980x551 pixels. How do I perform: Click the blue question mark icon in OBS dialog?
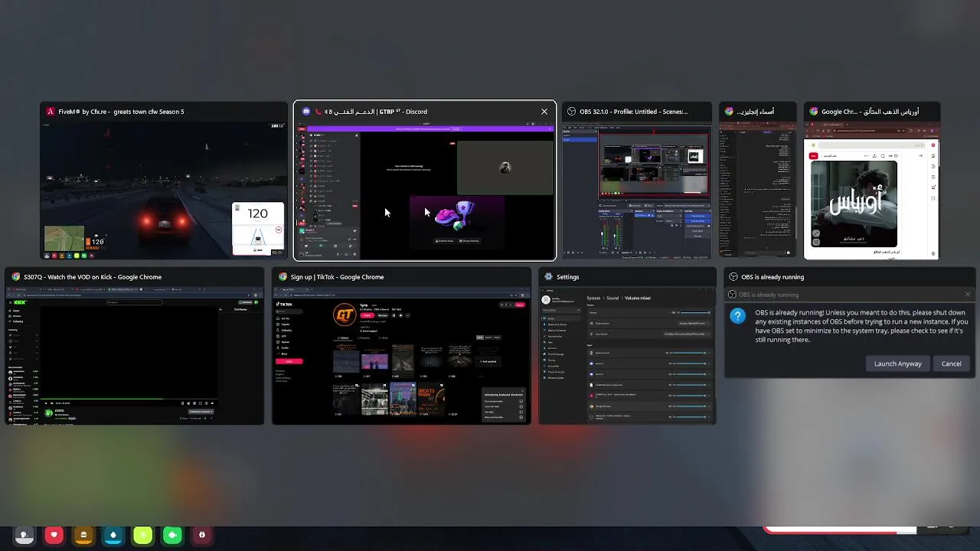[737, 316]
